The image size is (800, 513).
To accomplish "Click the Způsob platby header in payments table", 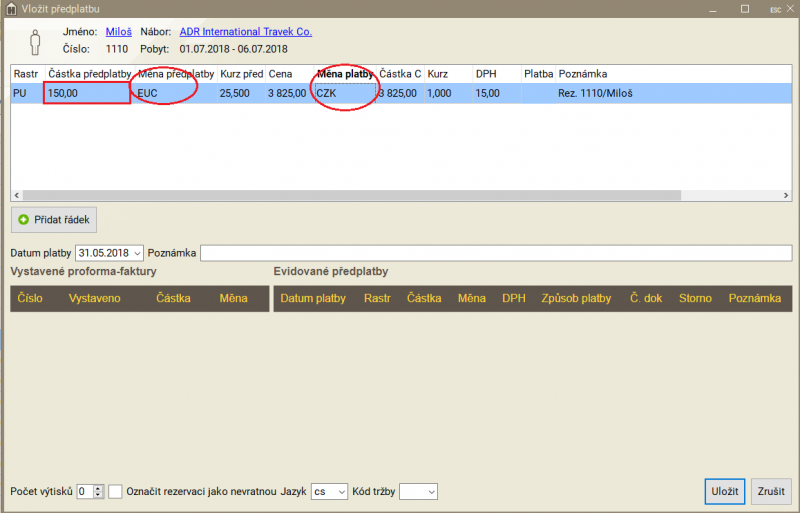I will point(575,298).
